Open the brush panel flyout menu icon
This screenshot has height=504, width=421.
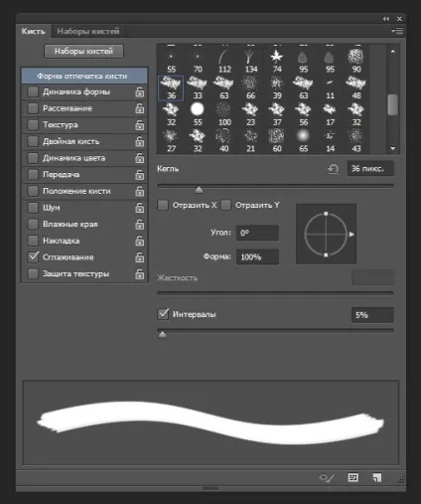pos(397,31)
